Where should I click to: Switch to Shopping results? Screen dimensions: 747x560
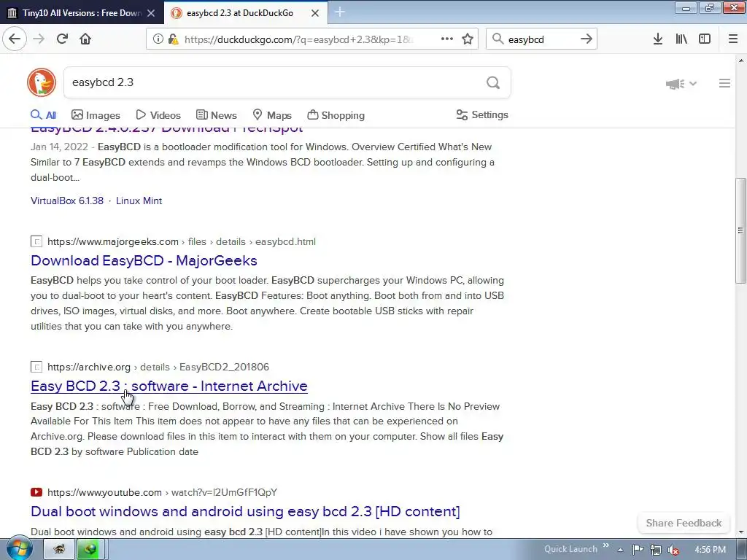336,114
